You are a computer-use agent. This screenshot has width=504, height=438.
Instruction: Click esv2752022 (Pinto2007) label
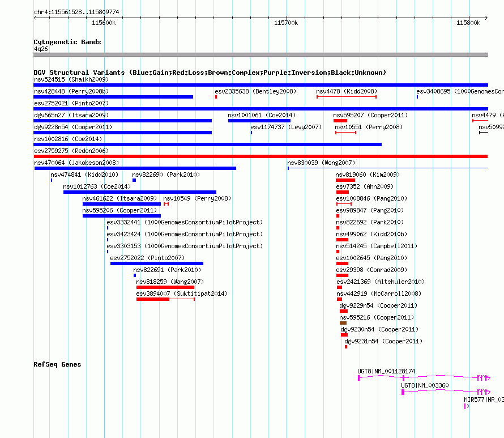147,258
